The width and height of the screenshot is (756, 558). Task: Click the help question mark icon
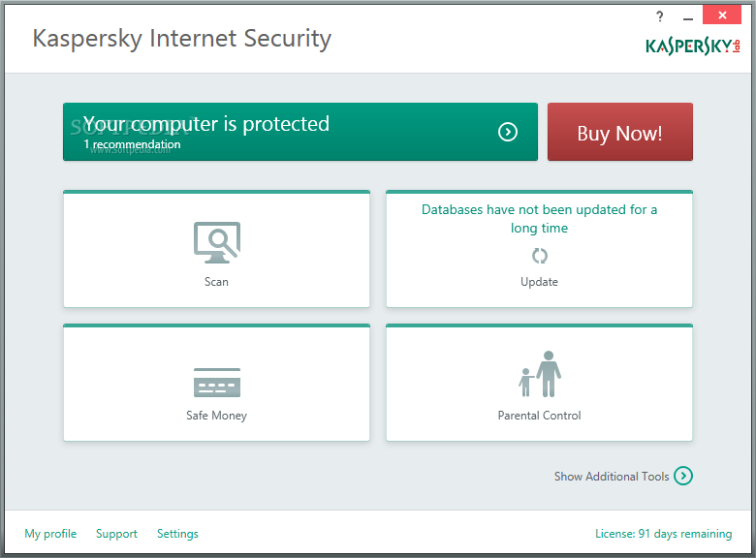pos(660,17)
